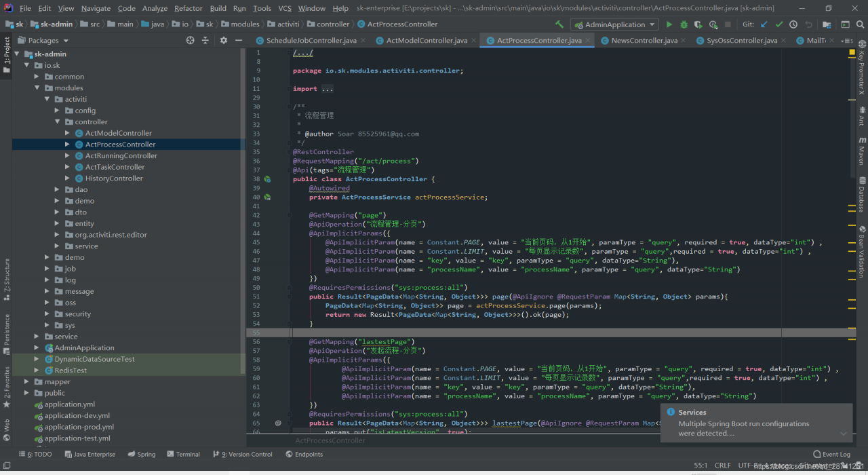Image resolution: width=868 pixels, height=475 pixels.
Task: Open the File menu
Action: [x=25, y=8]
